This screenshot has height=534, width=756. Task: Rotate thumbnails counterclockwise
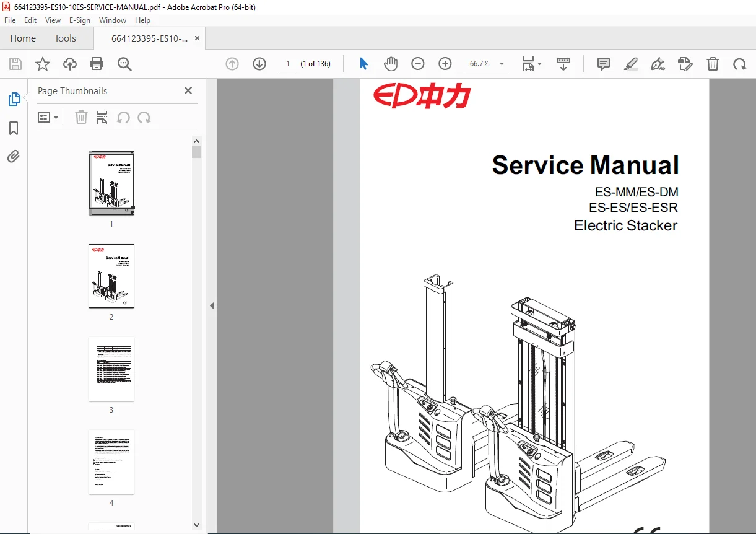click(123, 117)
